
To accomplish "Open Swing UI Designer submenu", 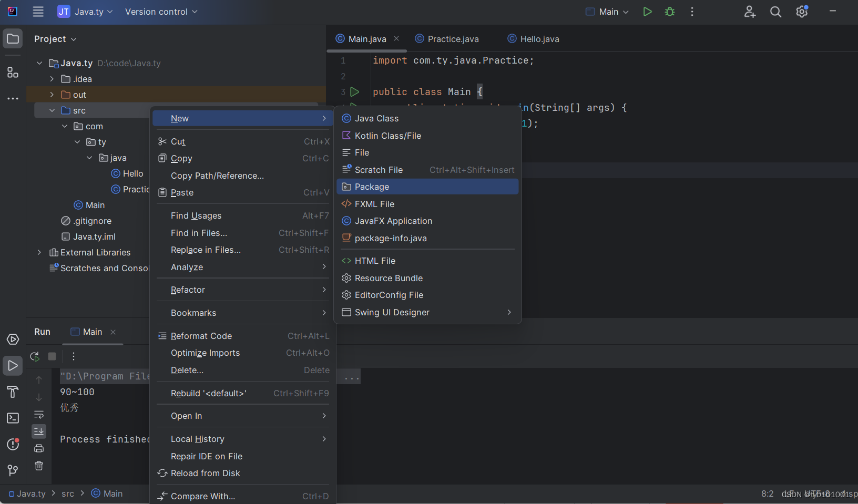I will coord(427,312).
